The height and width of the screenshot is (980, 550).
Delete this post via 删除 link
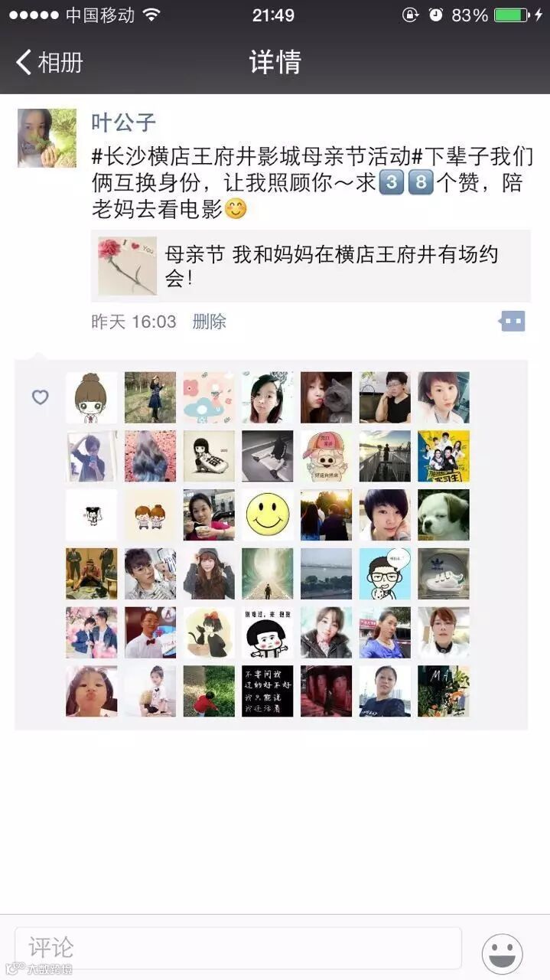pos(209,322)
